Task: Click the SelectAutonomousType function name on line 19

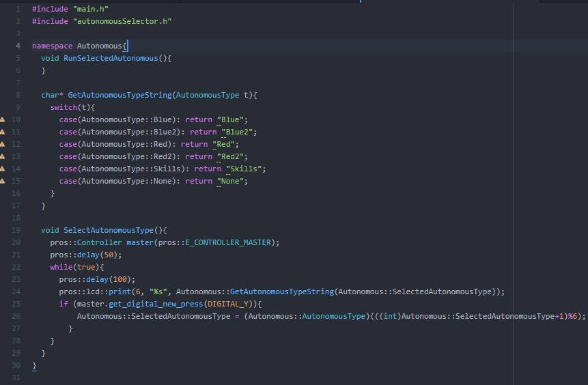Action: coord(109,230)
